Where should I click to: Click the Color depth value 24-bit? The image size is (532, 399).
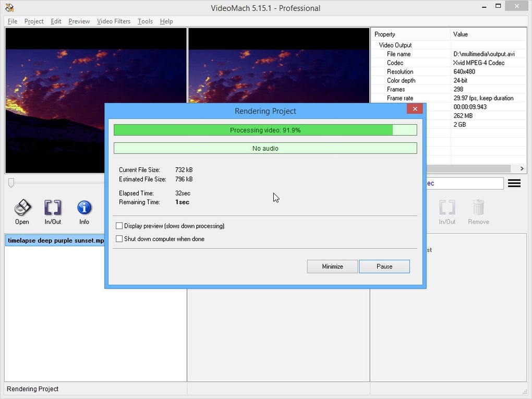pos(461,80)
